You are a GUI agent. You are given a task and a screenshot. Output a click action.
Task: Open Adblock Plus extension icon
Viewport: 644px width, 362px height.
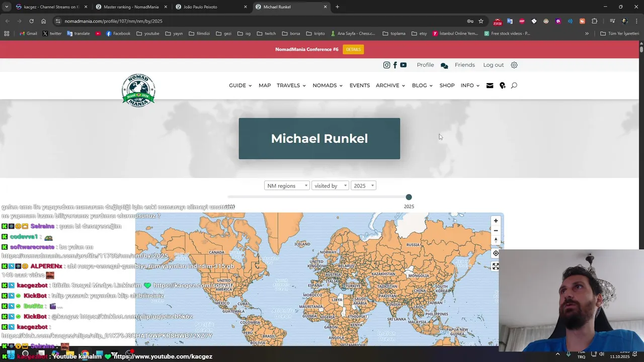click(x=522, y=21)
